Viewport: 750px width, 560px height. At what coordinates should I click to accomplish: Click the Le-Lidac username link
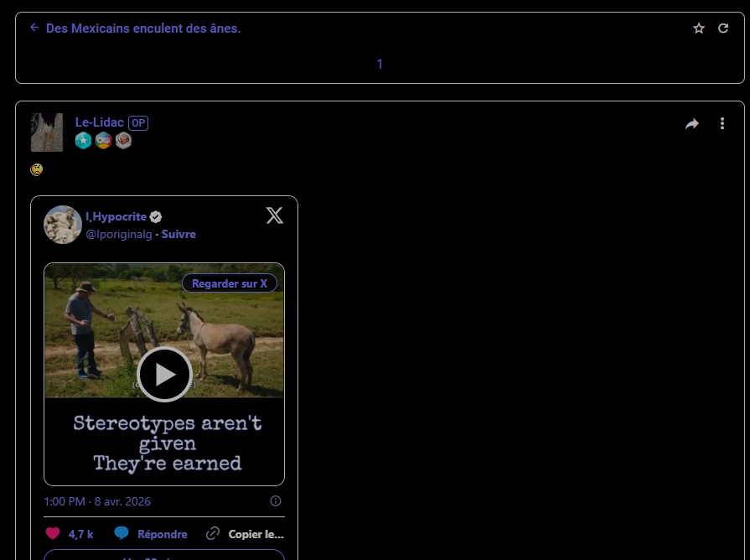coord(99,122)
